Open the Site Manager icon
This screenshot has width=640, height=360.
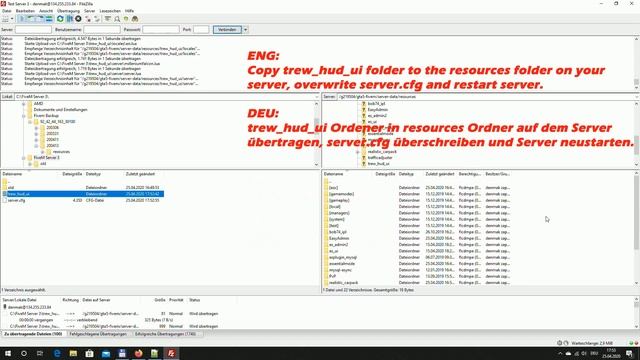pyautogui.click(x=5, y=19)
